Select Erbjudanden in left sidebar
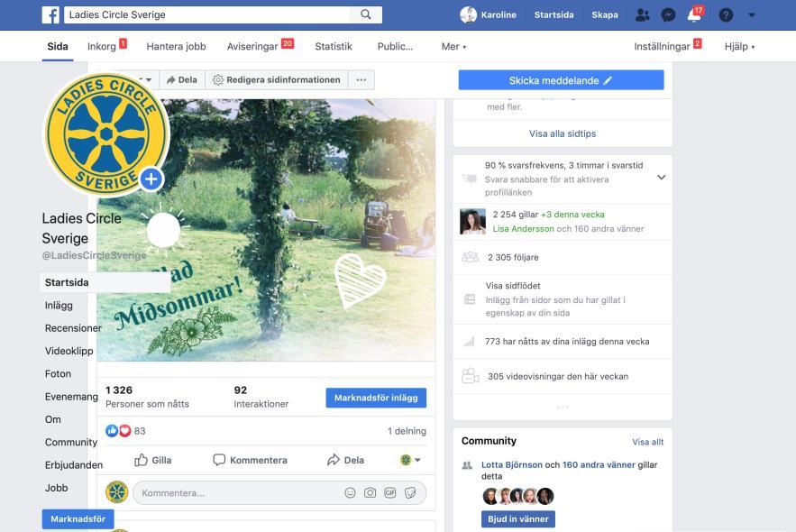Screen dimensions: 796x532 point(74,465)
